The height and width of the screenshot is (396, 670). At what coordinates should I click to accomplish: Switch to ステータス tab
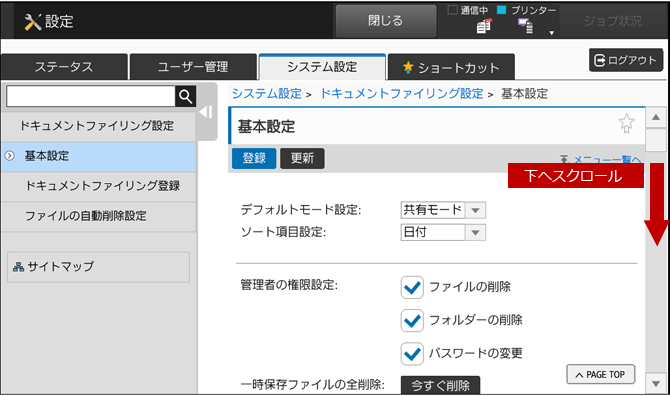click(x=64, y=67)
